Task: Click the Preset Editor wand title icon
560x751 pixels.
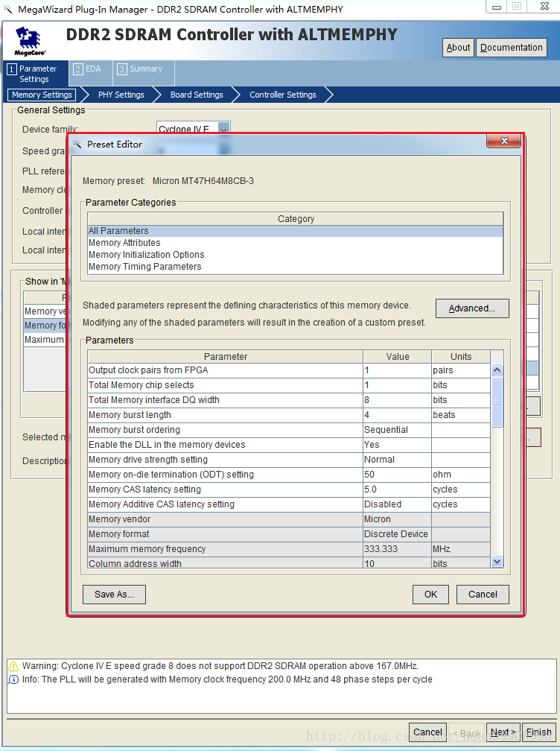Action: pos(77,145)
